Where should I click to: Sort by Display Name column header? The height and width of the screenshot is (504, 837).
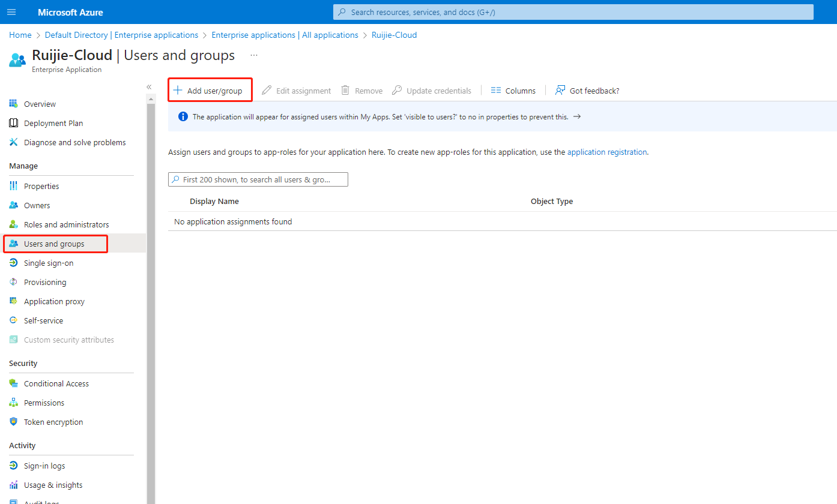[214, 202]
